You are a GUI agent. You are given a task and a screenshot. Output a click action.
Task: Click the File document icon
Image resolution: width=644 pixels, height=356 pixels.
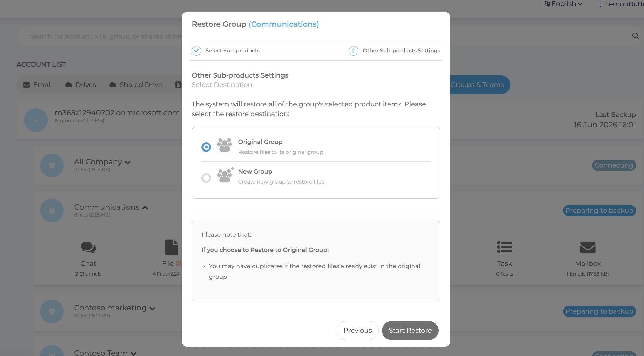coord(172,247)
